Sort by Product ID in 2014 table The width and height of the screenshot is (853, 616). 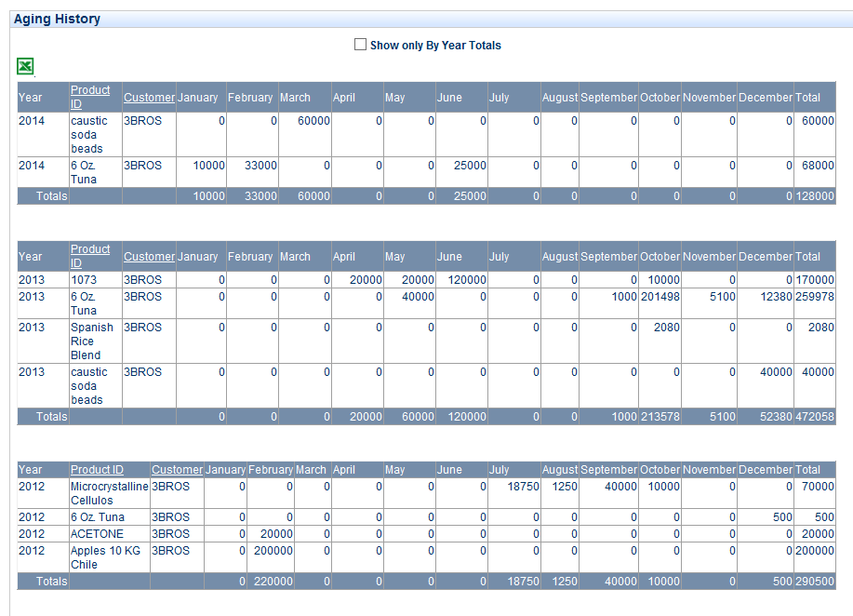(x=90, y=97)
